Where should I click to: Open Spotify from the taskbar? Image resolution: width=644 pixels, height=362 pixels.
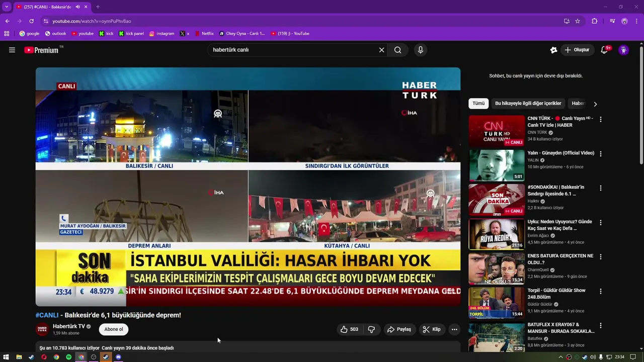(x=69, y=357)
